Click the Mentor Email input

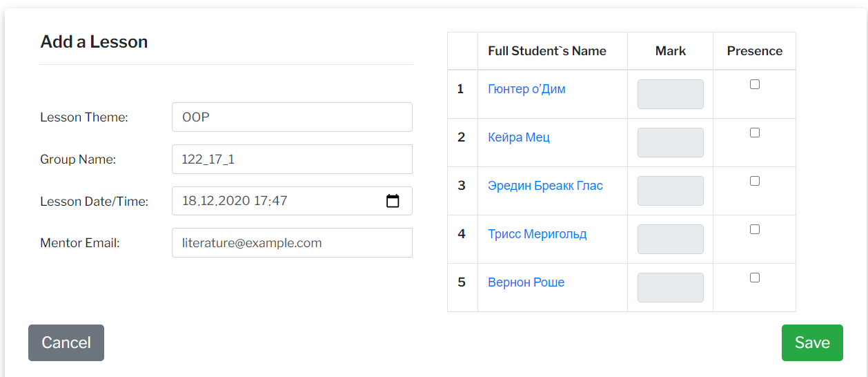292,243
